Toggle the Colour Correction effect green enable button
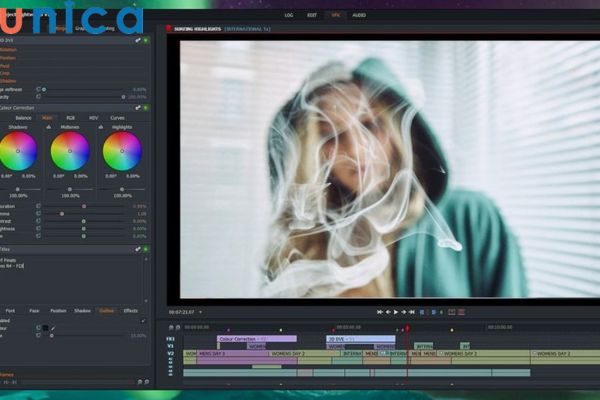Viewport: 600px width, 400px height. click(147, 107)
